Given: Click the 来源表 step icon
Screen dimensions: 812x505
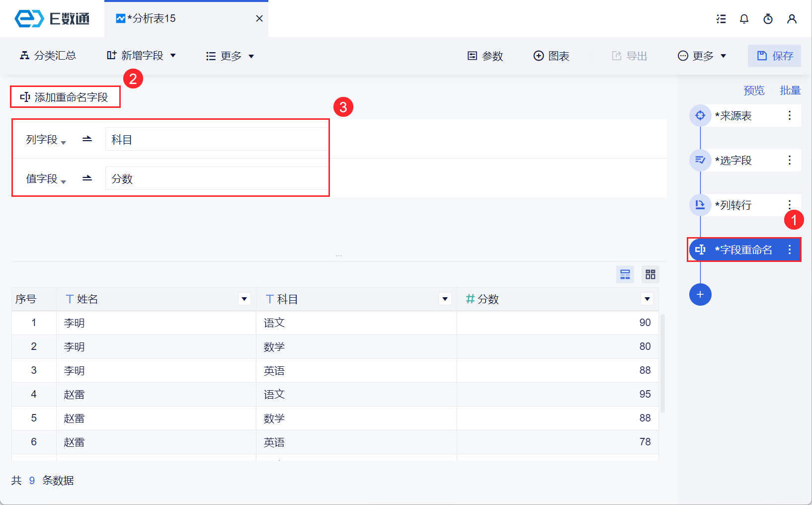Looking at the screenshot, I should point(700,116).
